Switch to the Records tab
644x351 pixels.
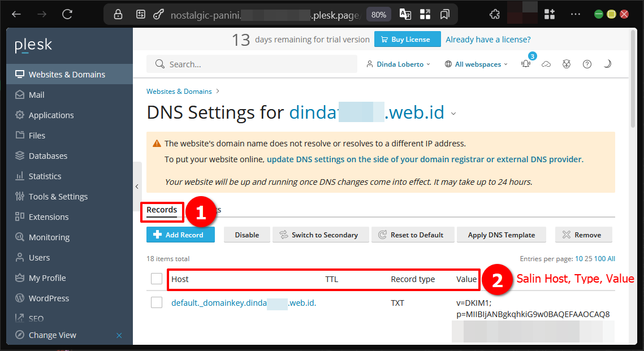click(x=162, y=210)
